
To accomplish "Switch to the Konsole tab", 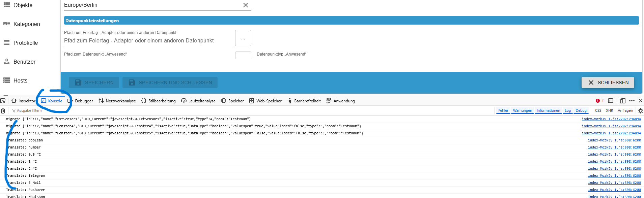I will (52, 101).
